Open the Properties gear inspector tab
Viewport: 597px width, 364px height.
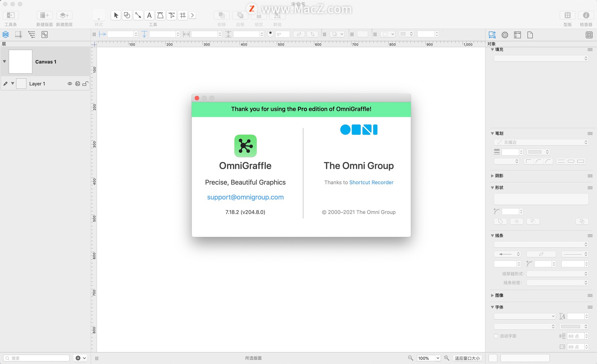tap(505, 35)
